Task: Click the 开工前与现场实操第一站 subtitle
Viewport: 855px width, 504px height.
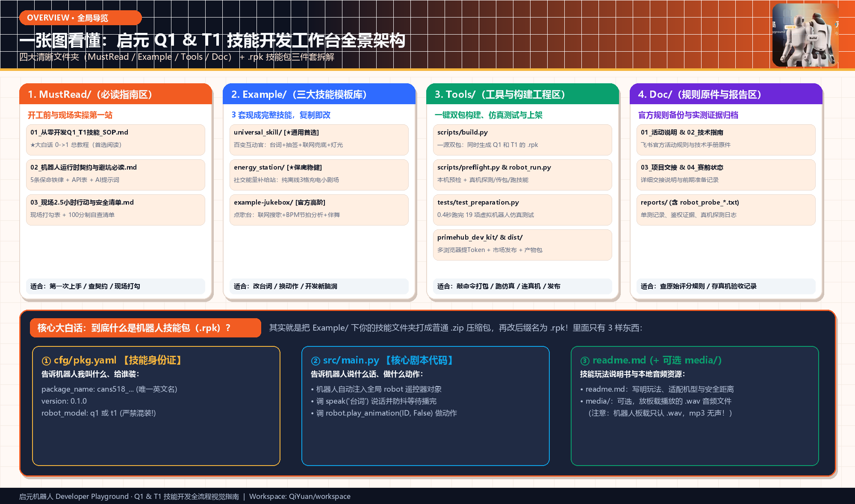Action: tap(70, 115)
